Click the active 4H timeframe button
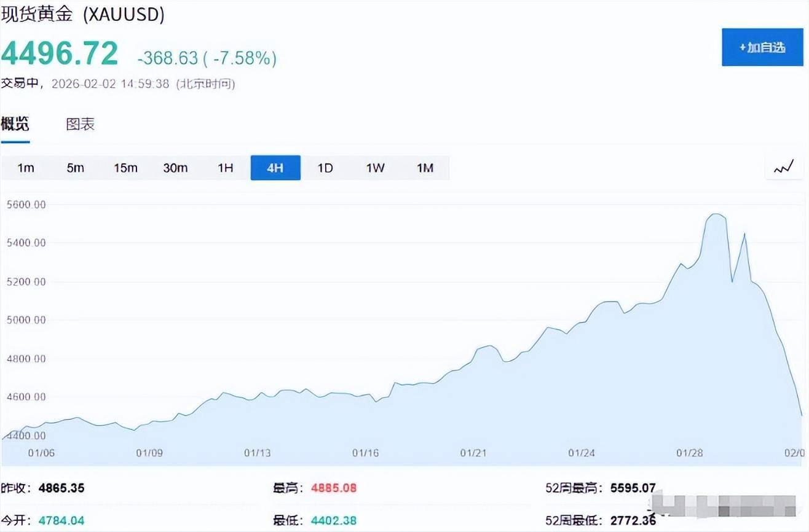The width and height of the screenshot is (809, 532). (275, 168)
